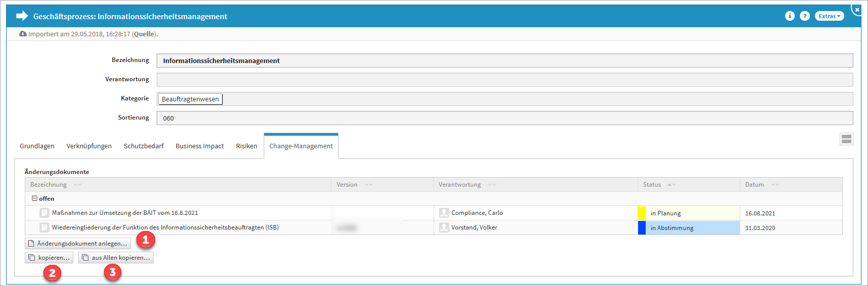Open the Extras dropdown menu
This screenshot has height=286, width=868.
tap(829, 16)
